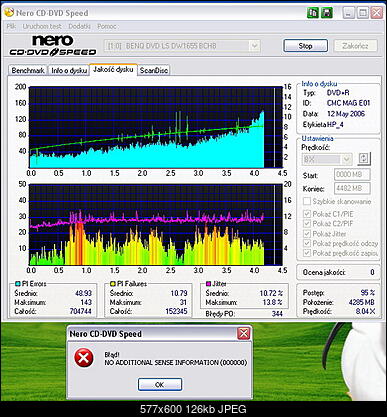Click the date value 12 May 2006

346,114
